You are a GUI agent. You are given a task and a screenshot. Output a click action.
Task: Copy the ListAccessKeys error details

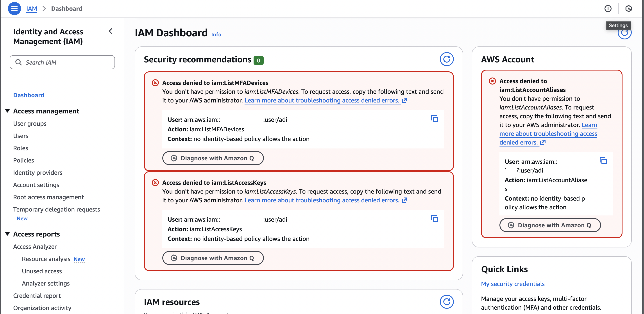[x=435, y=219]
